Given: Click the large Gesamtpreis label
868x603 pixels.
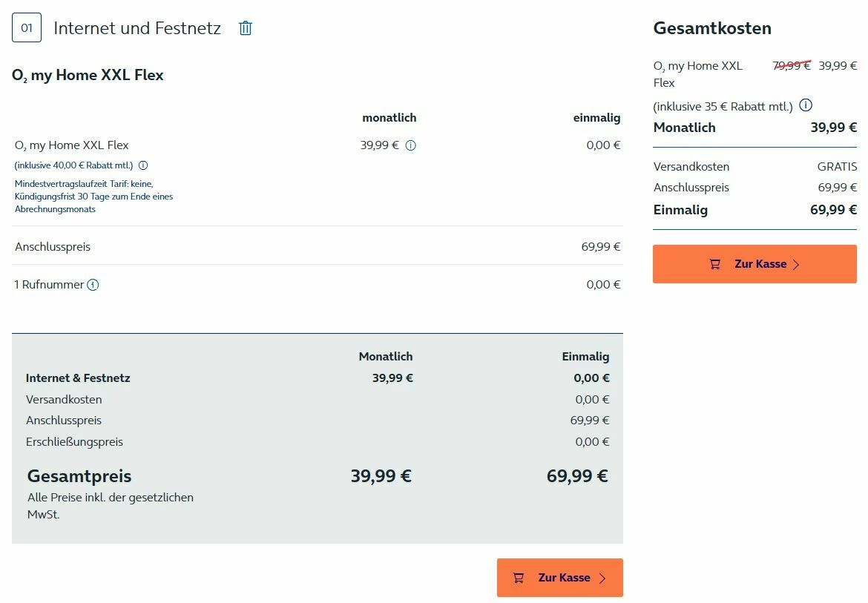Looking at the screenshot, I should [x=79, y=476].
